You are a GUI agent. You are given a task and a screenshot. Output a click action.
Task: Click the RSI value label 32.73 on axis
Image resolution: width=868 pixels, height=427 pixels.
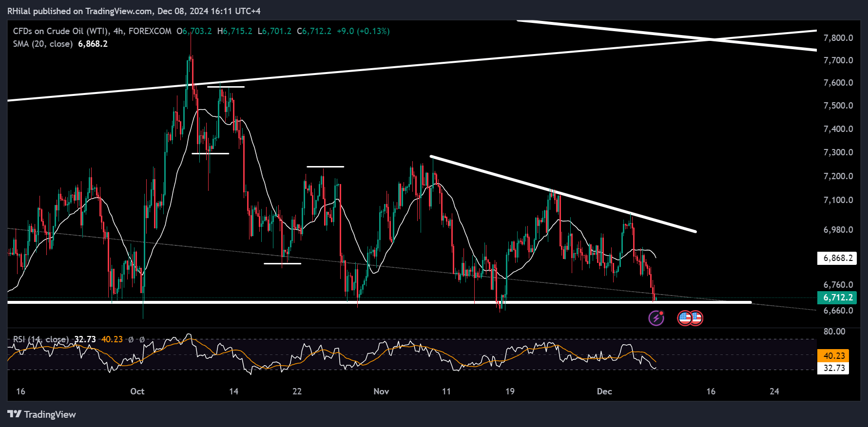coord(834,368)
